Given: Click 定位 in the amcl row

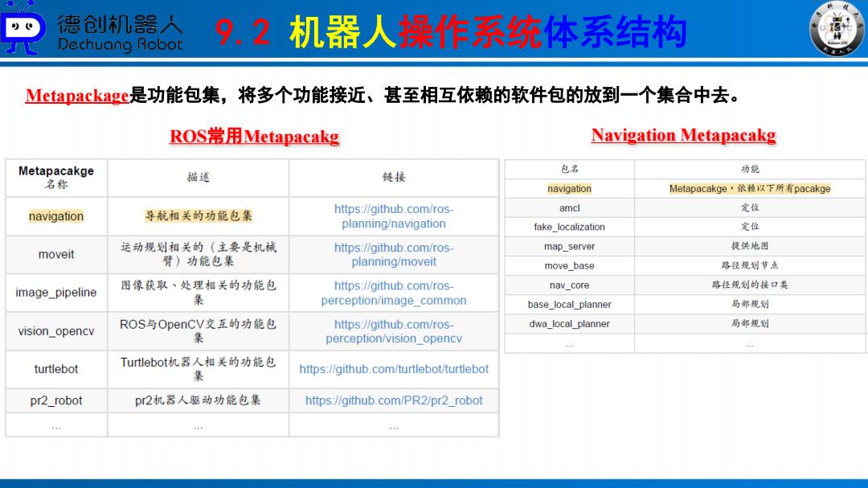Looking at the screenshot, I should coord(750,207).
